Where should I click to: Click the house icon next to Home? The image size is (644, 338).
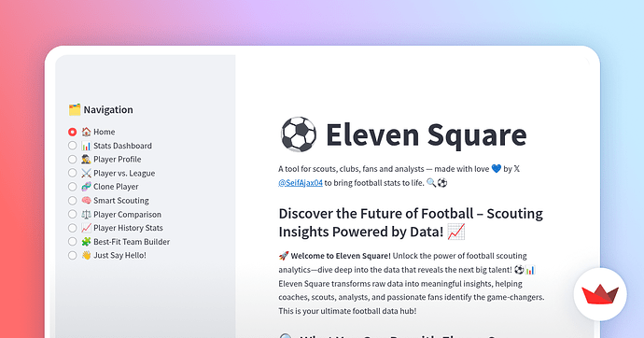coord(86,132)
